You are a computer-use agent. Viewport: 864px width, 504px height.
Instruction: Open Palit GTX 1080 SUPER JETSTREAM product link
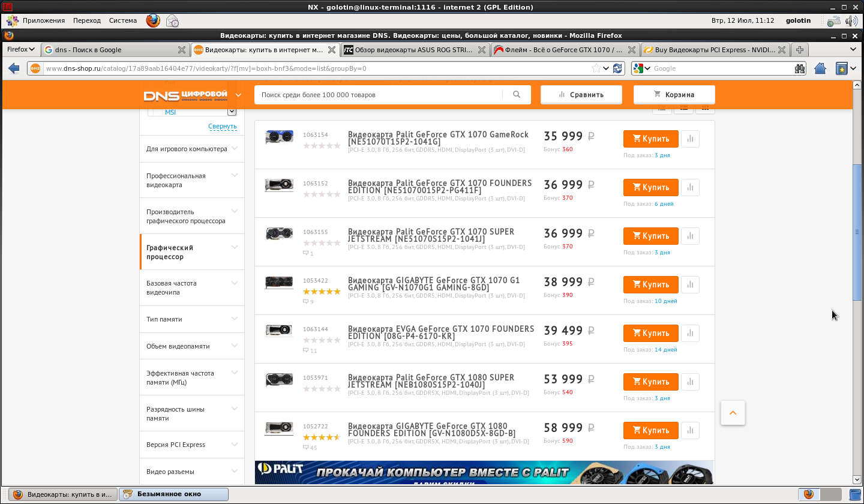(x=431, y=381)
